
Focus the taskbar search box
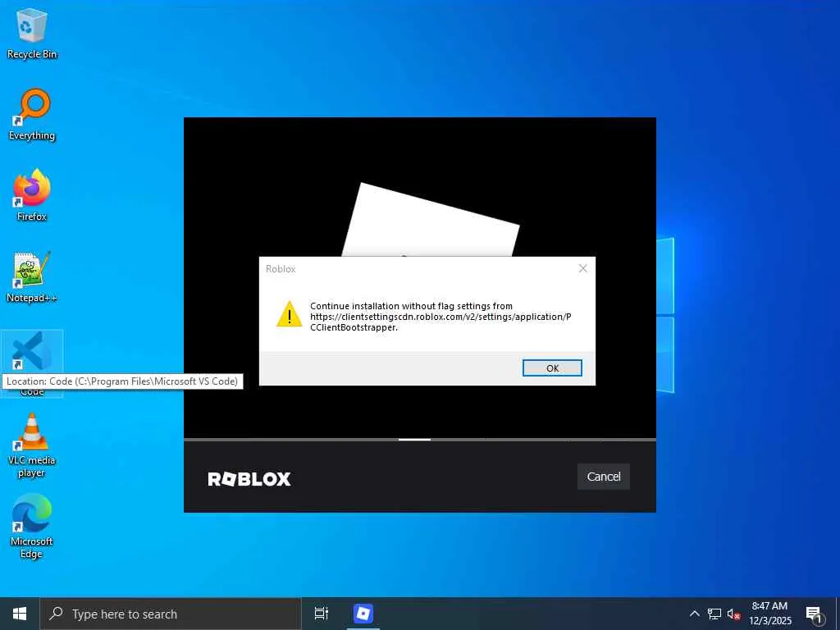click(x=171, y=614)
